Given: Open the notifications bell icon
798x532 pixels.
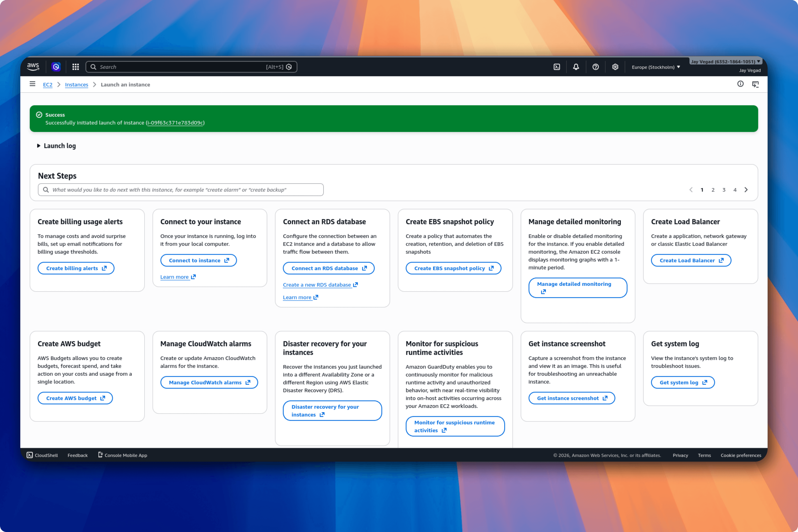Looking at the screenshot, I should (x=576, y=67).
